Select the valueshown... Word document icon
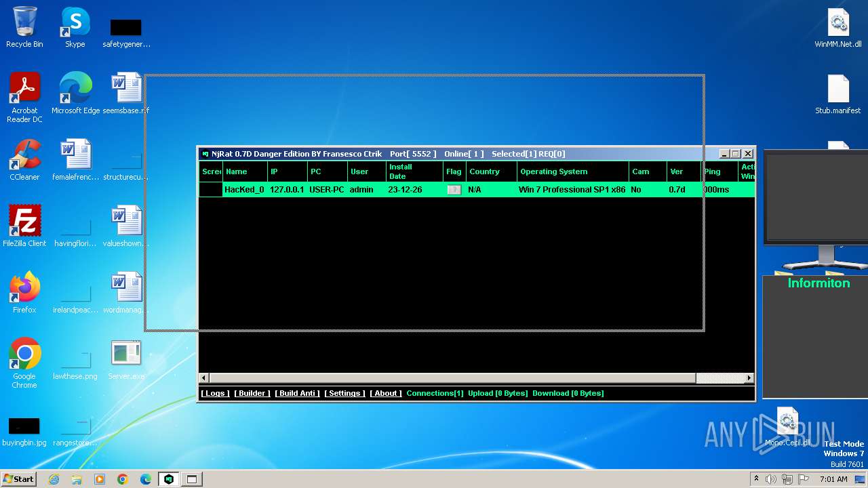Screen dimensions: 868x488 [126, 226]
